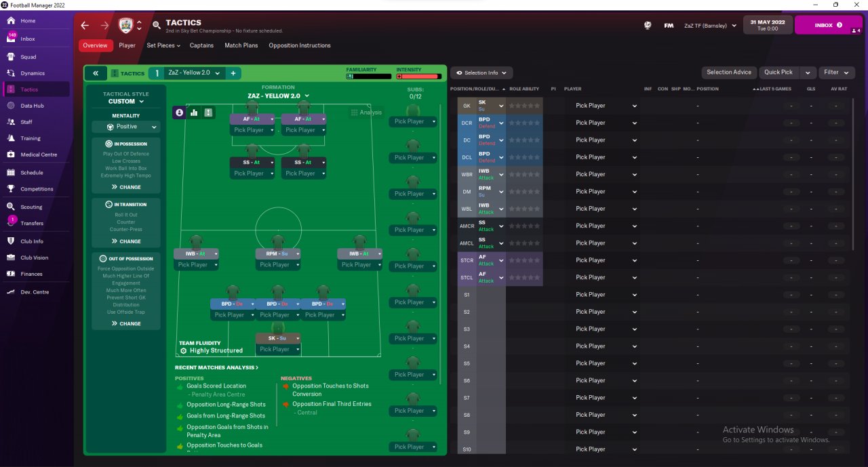Open the RPM - Su role dropdown on pitch
The height and width of the screenshot is (467, 868).
(x=277, y=253)
